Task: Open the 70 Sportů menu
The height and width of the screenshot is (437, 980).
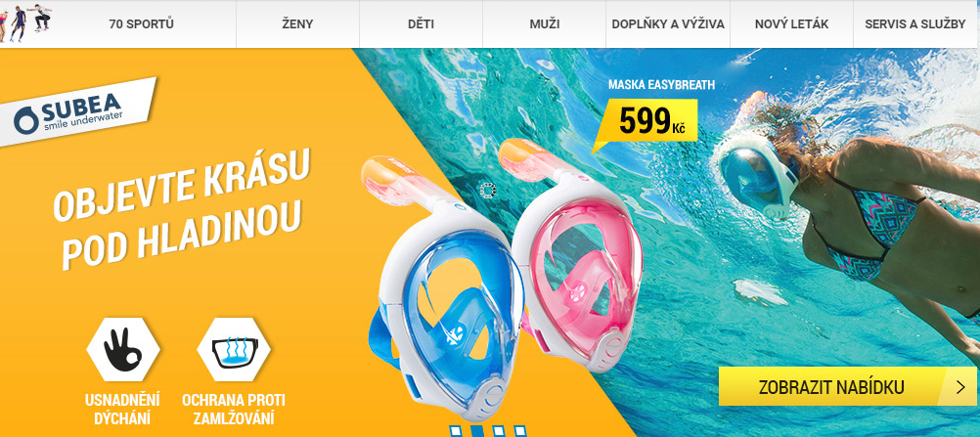Action: click(x=141, y=24)
